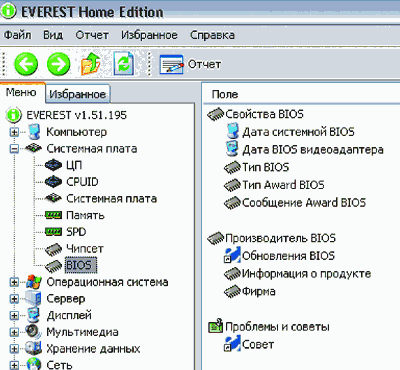This screenshot has width=400, height=370.
Task: Open the Обновления BIOS link
Action: 288,256
